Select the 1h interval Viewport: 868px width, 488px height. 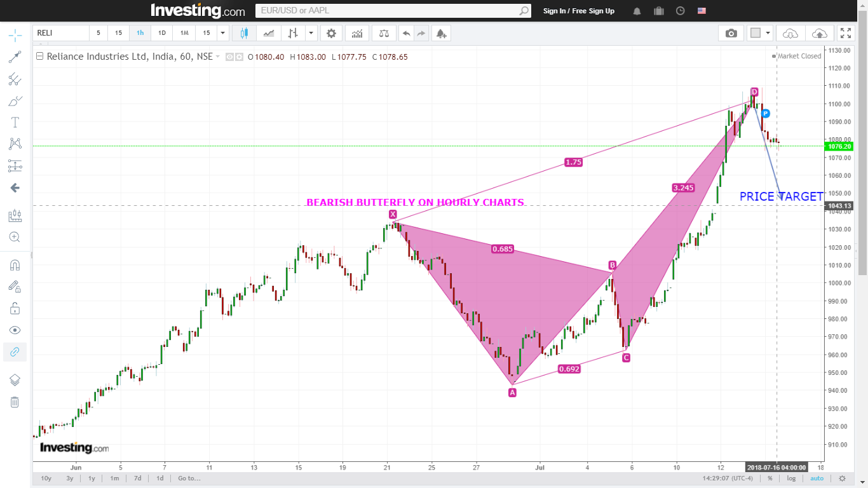(x=140, y=33)
